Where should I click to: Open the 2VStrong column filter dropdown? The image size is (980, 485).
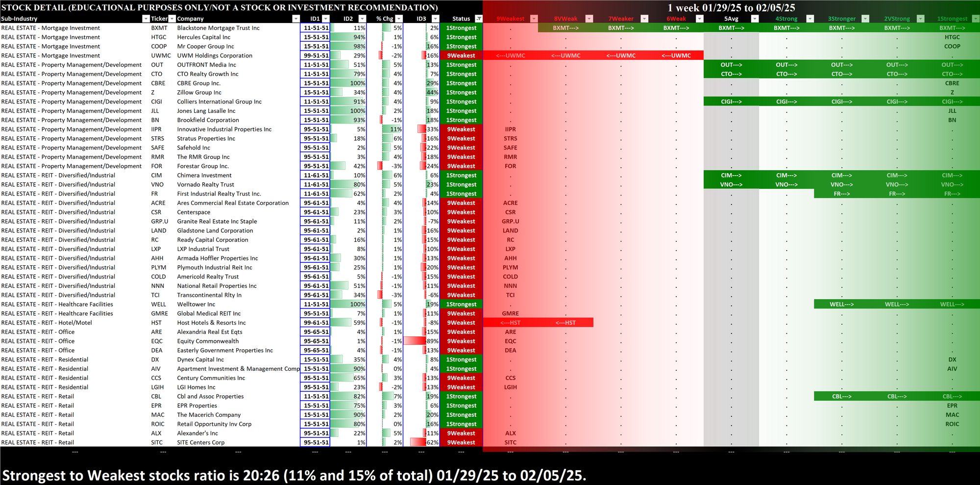[920, 19]
